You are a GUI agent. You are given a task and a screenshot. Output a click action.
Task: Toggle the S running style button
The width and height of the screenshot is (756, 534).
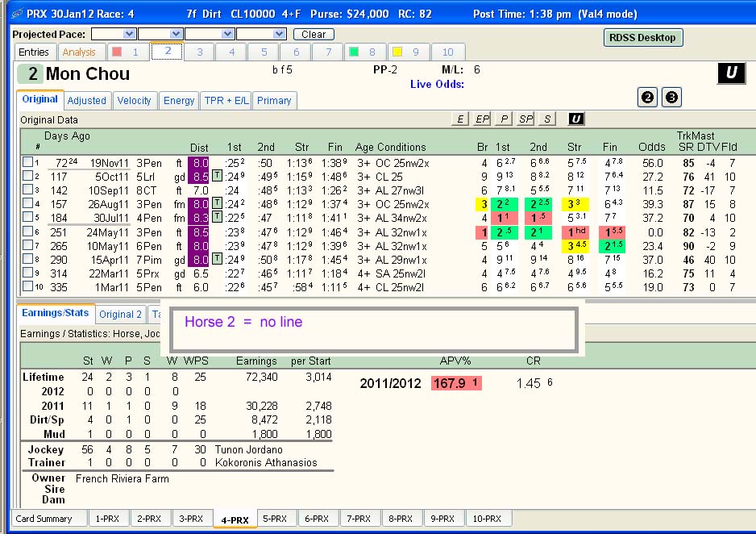point(547,119)
